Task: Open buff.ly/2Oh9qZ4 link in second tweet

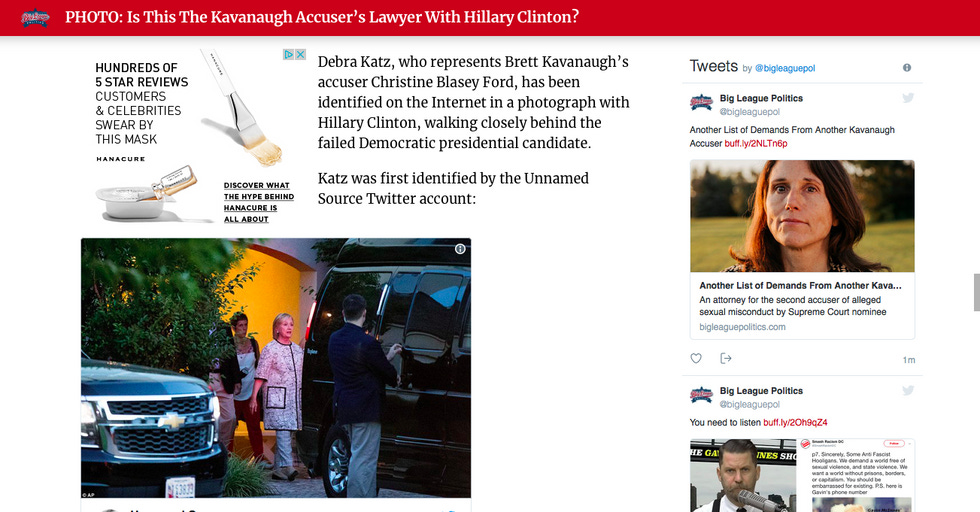Action: pyautogui.click(x=795, y=423)
